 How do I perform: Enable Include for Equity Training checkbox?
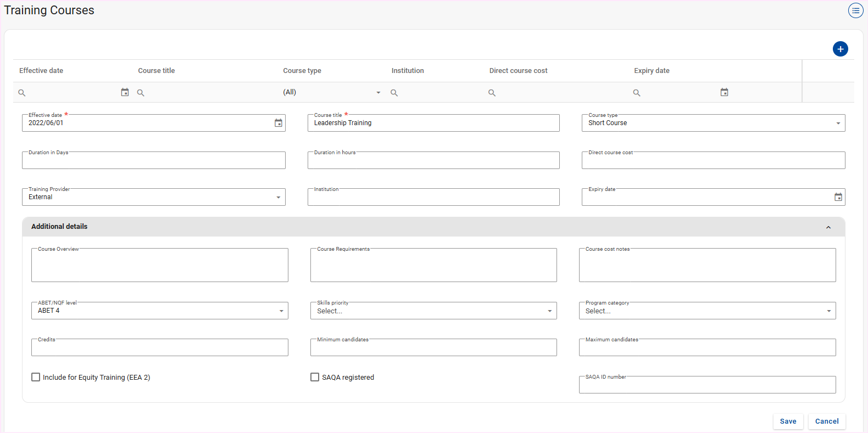tap(36, 377)
